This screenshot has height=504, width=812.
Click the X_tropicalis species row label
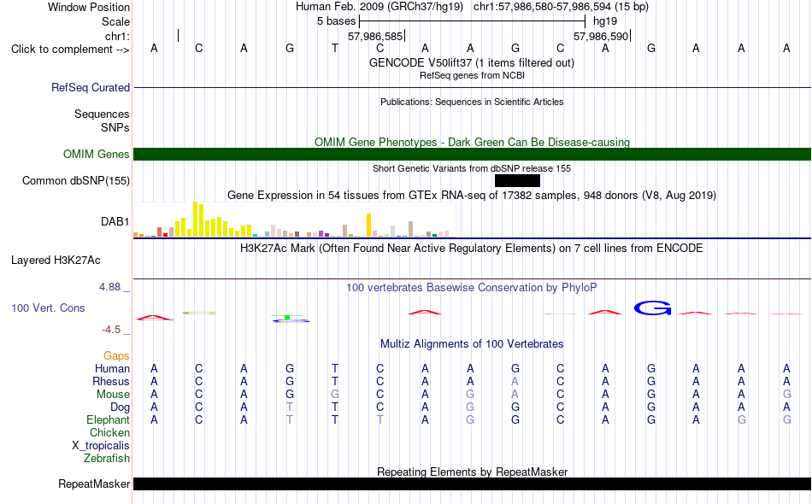tap(101, 446)
